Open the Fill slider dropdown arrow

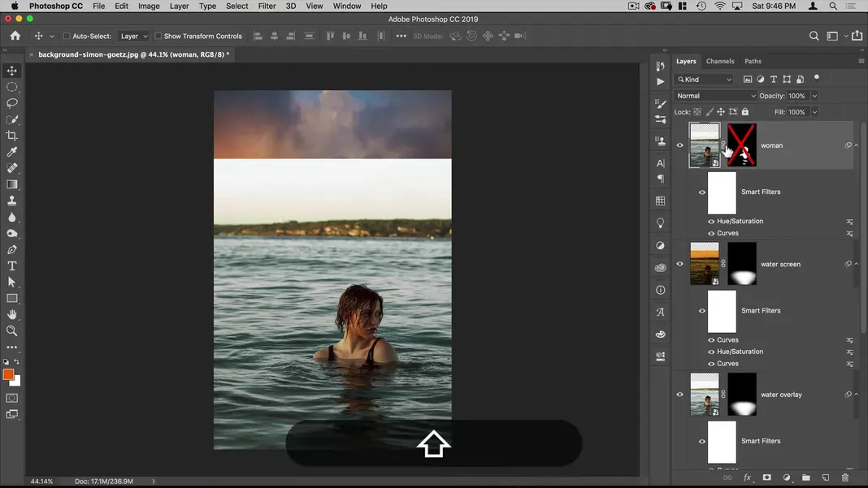point(814,112)
